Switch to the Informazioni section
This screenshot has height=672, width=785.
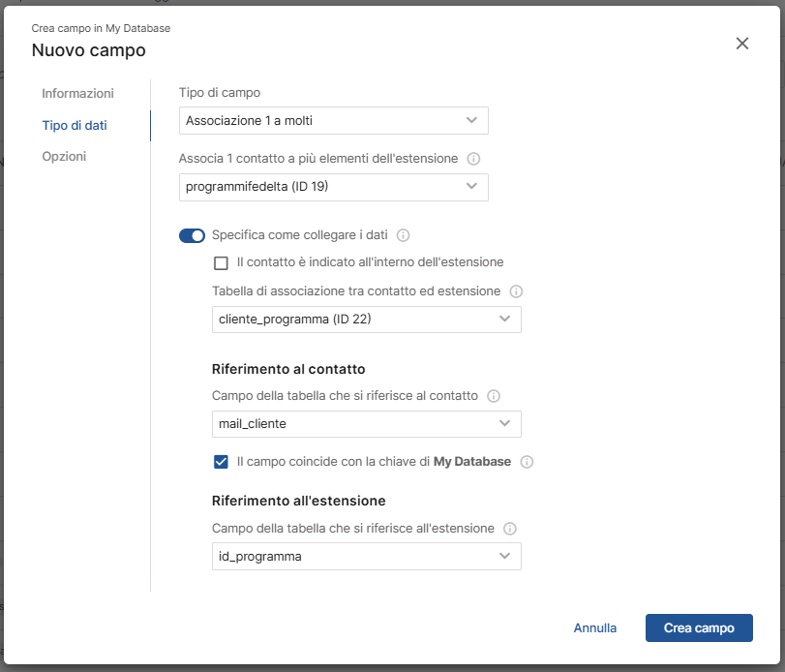click(x=78, y=94)
